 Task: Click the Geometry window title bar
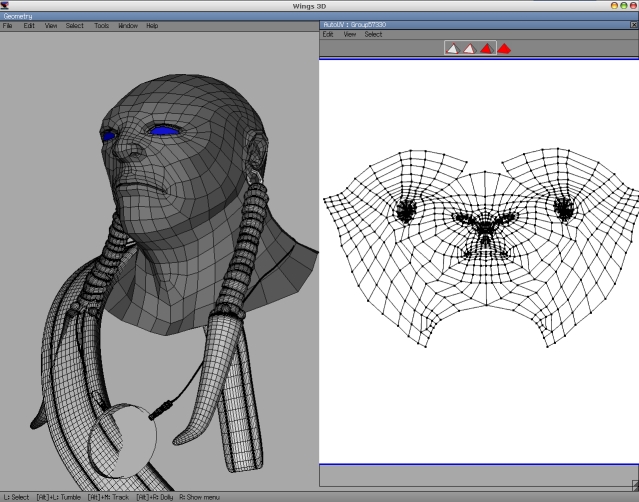159,16
